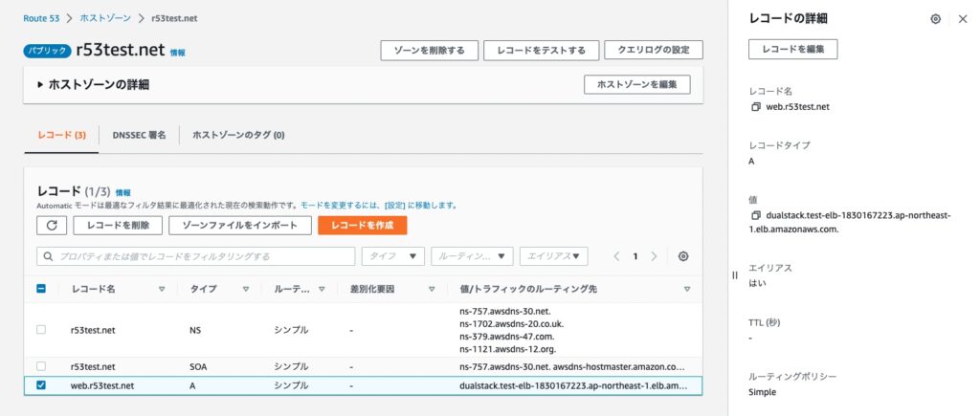This screenshot has width=980, height=416.
Task: Click the クエリログの設定 button
Action: [654, 51]
